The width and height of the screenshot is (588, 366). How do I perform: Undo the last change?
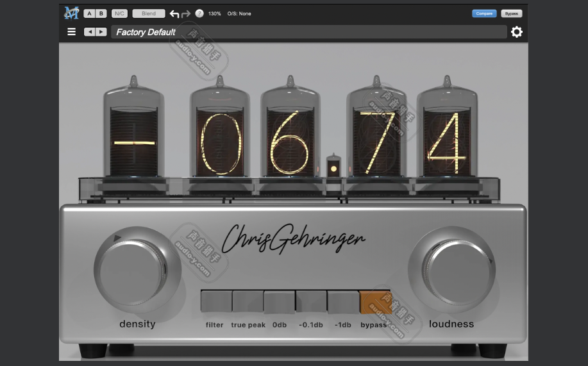[x=174, y=13]
